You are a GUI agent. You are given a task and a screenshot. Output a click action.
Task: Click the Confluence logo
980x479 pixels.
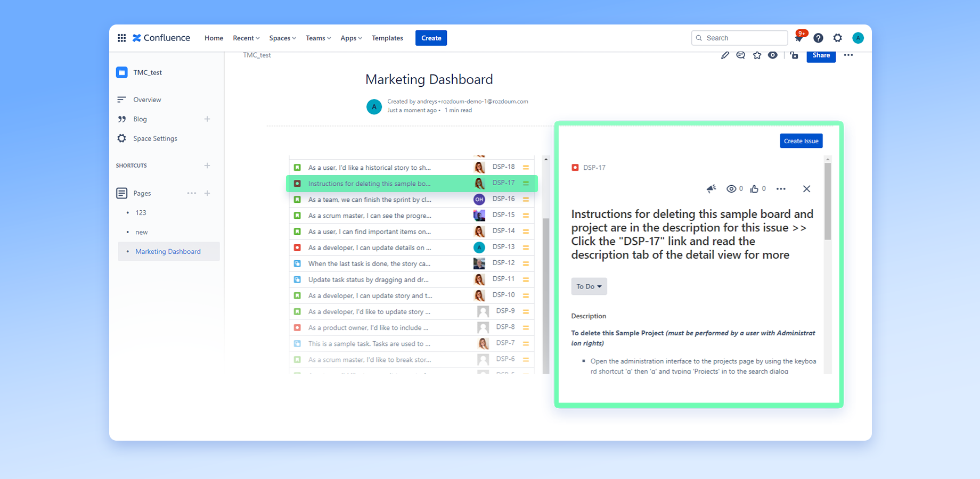click(161, 38)
